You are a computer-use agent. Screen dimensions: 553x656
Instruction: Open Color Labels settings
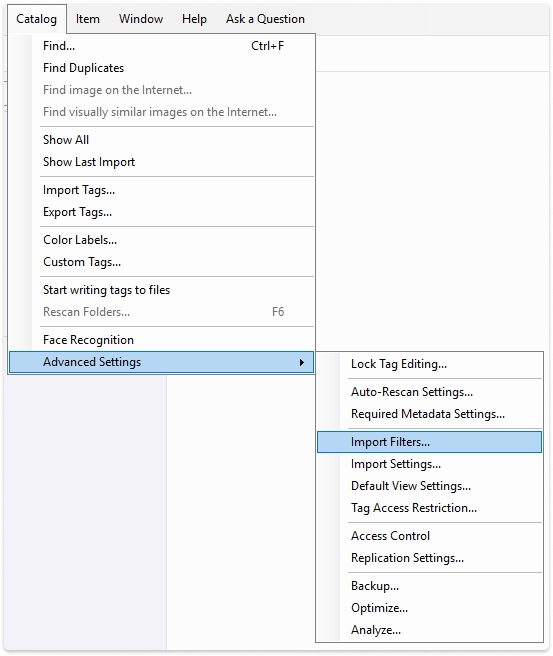tap(161, 240)
